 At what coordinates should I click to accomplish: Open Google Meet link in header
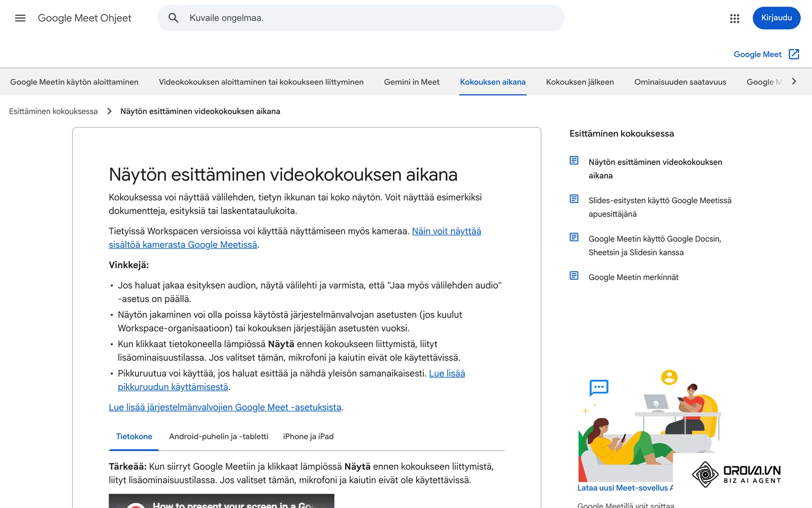pyautogui.click(x=757, y=54)
